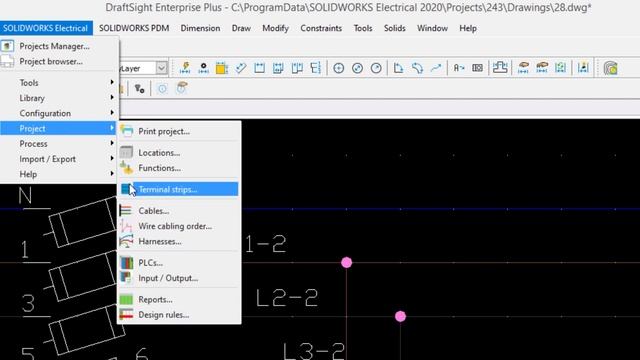Screen dimensions: 640x360
Task: Click the light blue circle icon in second toolbar row
Action: (x=162, y=89)
